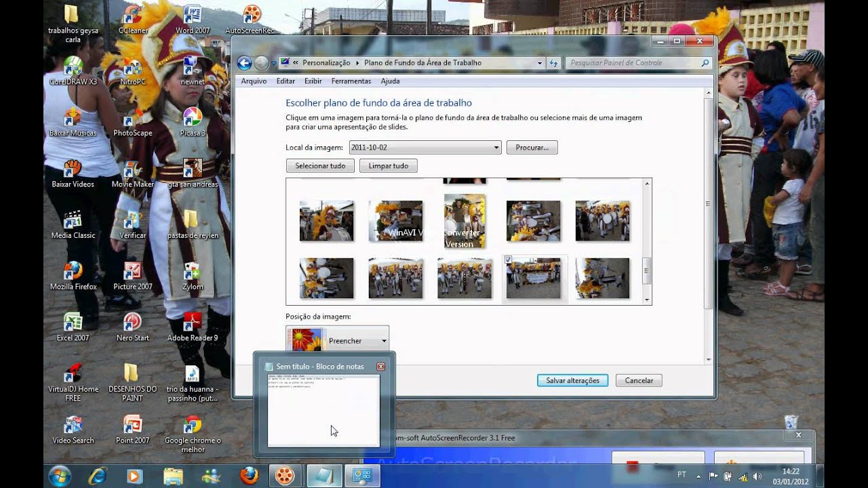Select the PhotoScape desktop icon
868x488 pixels.
click(x=132, y=122)
